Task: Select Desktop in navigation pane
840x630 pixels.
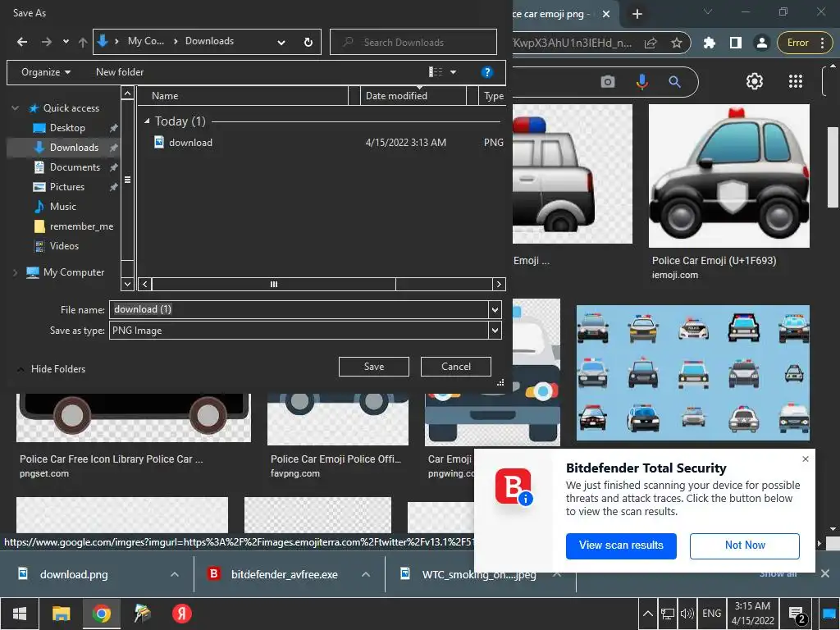Action: point(67,128)
